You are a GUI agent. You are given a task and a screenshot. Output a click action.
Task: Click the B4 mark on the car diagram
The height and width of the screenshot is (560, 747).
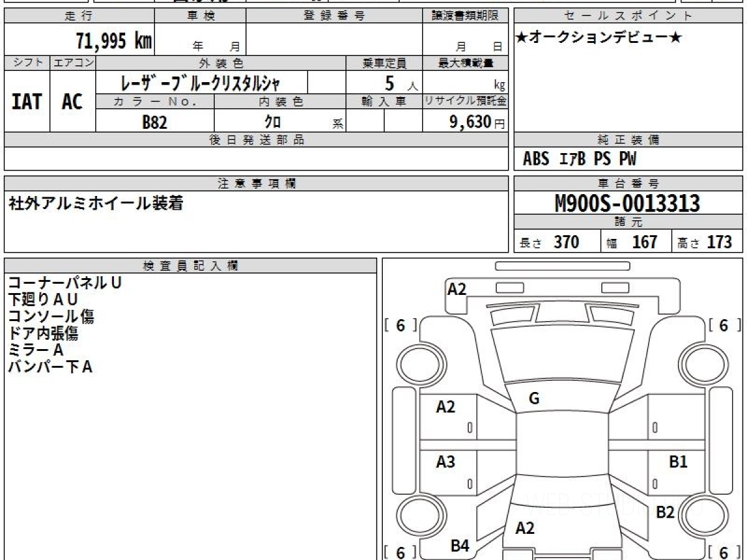(460, 546)
